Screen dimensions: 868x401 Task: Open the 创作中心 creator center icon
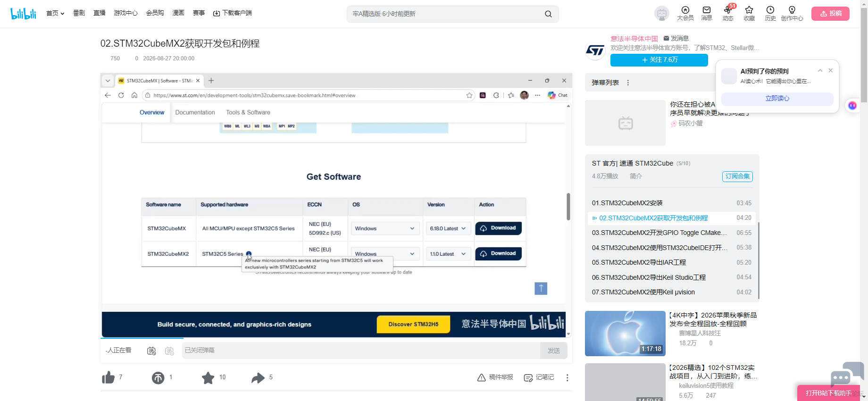pos(792,14)
